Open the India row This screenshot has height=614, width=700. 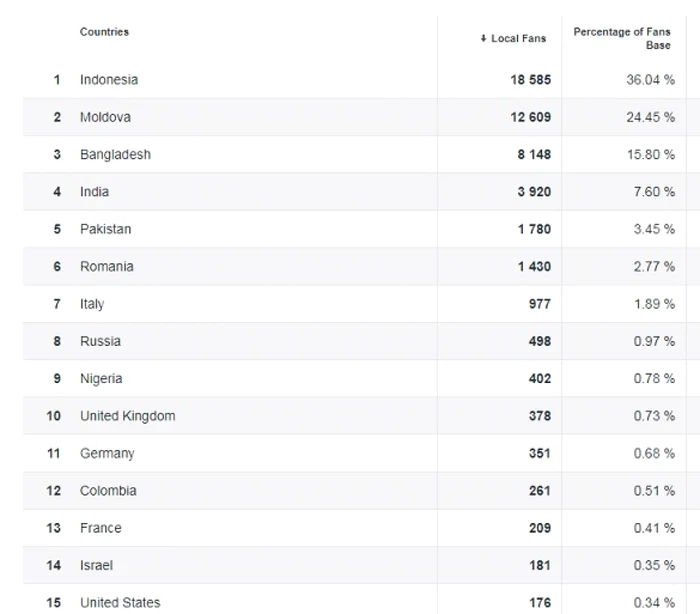[x=94, y=192]
